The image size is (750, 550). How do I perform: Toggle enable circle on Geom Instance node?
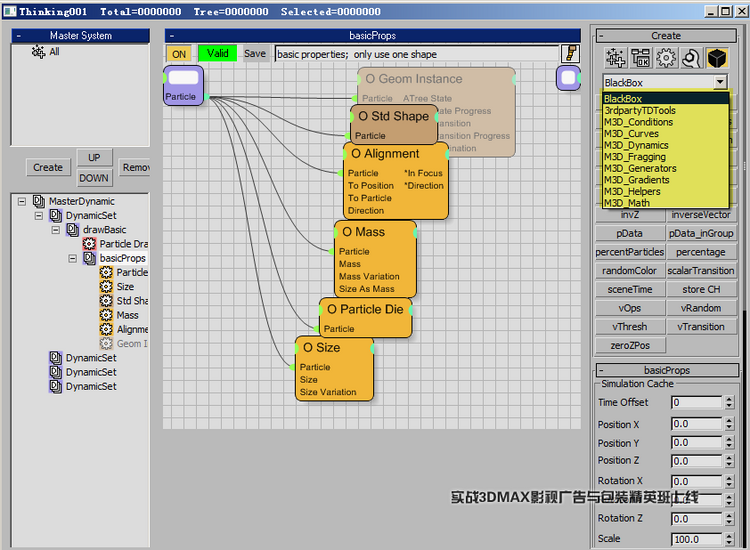(x=370, y=79)
